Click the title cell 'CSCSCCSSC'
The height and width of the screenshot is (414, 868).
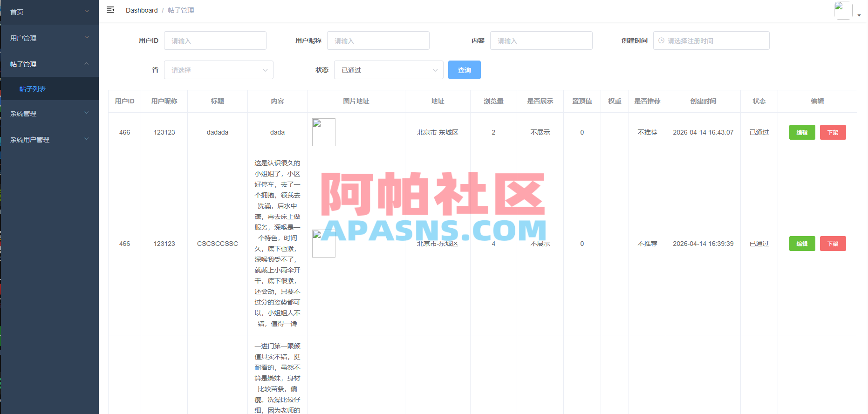[x=218, y=244]
